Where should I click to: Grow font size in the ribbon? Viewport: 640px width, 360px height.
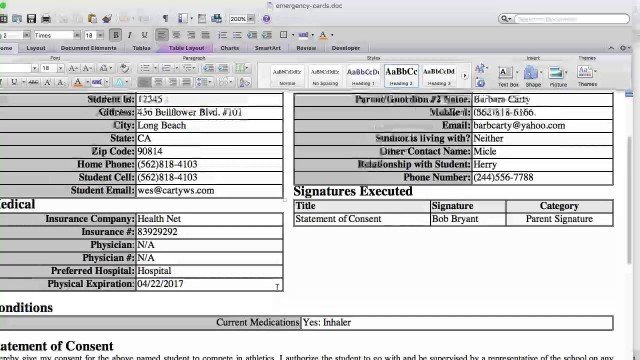coord(73,68)
